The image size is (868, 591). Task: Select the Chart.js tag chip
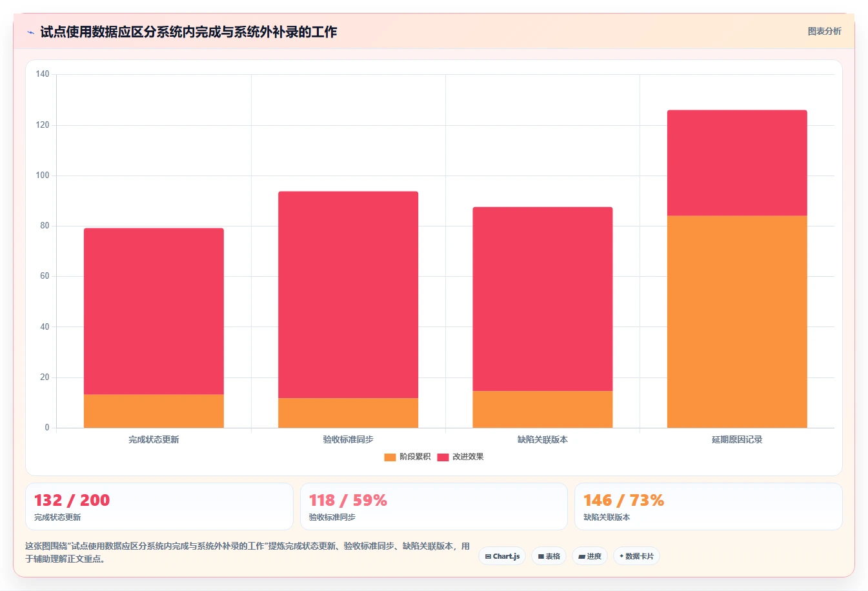[x=502, y=556]
